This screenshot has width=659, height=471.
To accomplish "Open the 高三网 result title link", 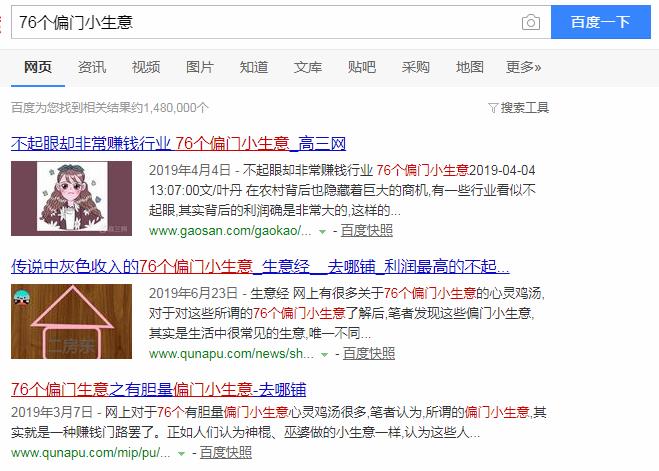I will point(178,144).
